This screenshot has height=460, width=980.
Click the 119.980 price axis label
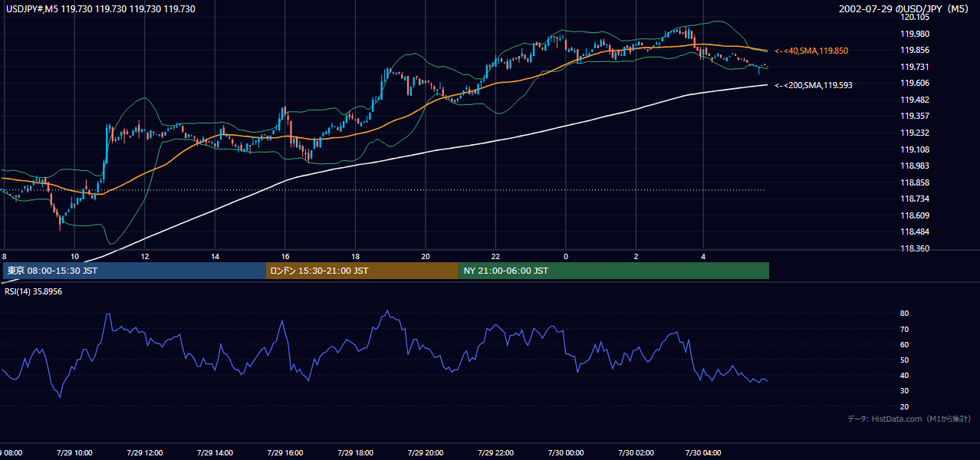(916, 34)
